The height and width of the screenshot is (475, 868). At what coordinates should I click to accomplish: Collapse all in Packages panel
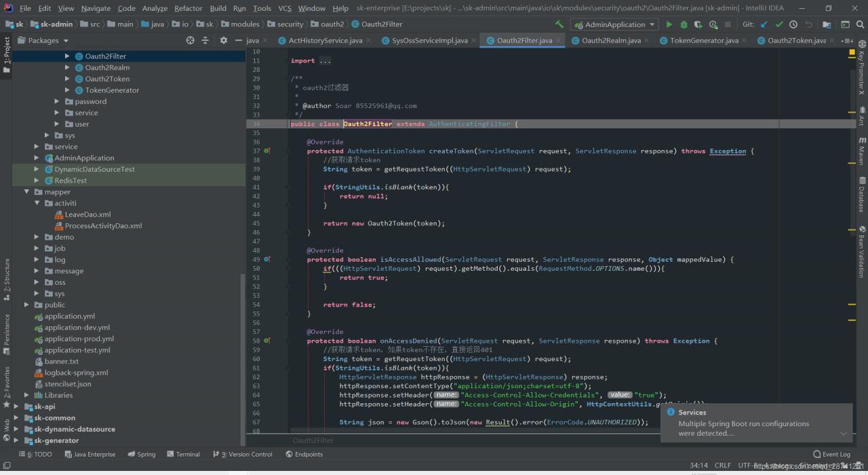[205, 41]
